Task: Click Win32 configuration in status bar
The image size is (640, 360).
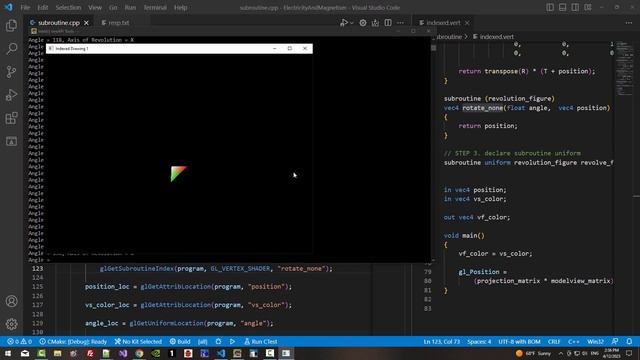Action: (595, 342)
